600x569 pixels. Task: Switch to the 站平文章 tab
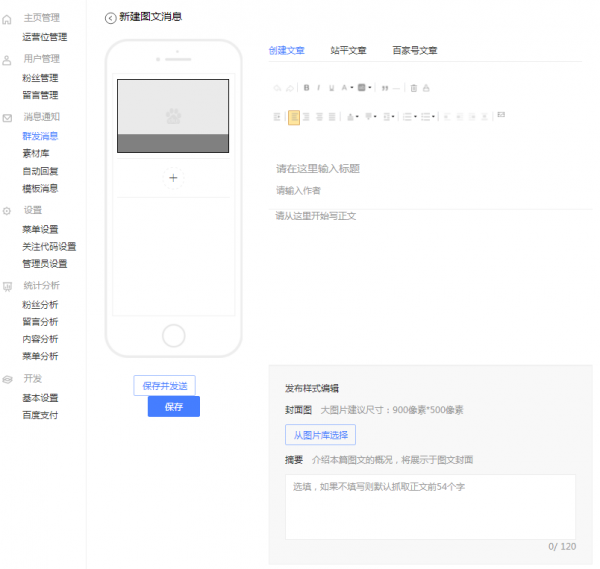coord(348,50)
